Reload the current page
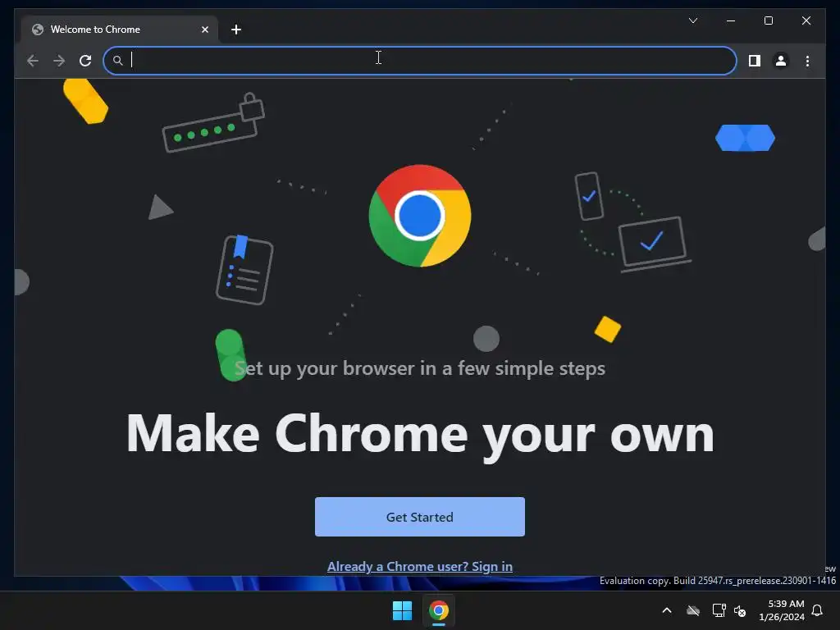The height and width of the screenshot is (630, 840). point(85,61)
